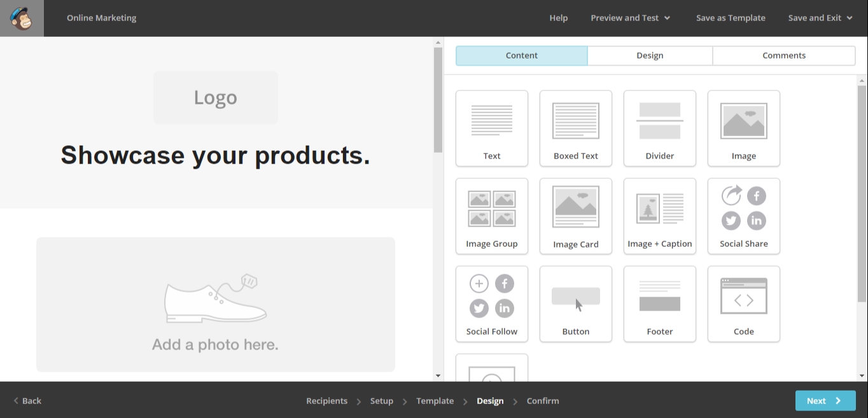Go to the Recipients step
Viewport: 868px width, 418px height.
[326, 401]
